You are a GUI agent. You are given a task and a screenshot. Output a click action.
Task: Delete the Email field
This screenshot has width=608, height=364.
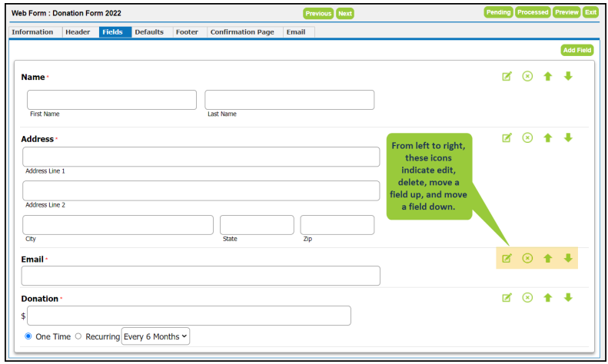pyautogui.click(x=527, y=258)
